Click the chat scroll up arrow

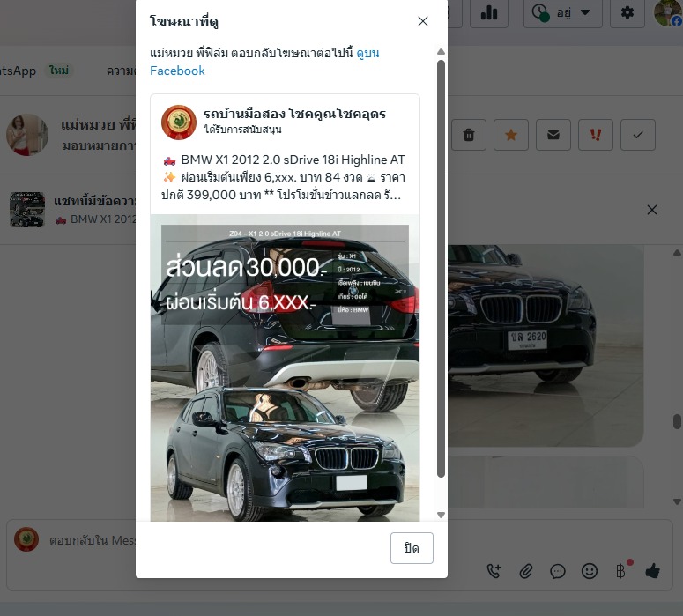678,252
